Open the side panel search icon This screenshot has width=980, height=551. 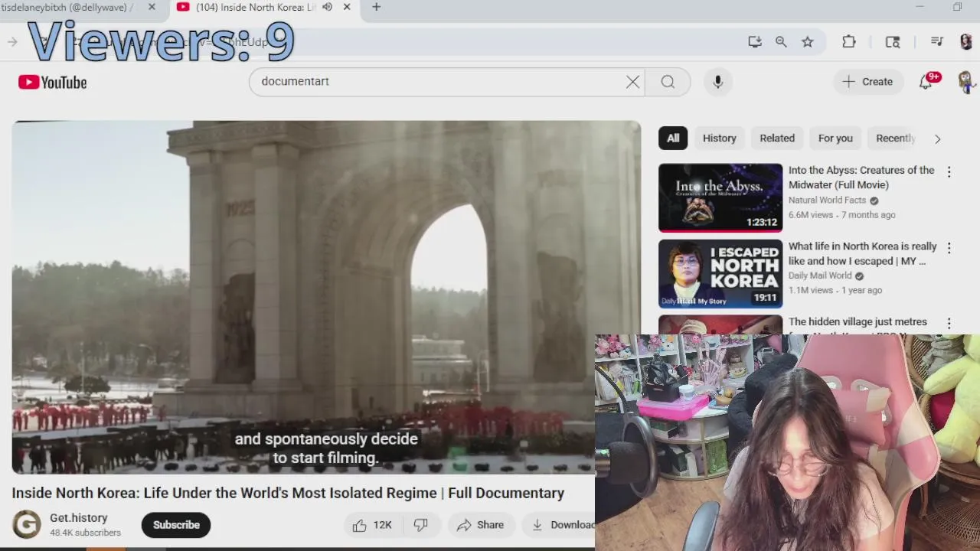tap(893, 42)
